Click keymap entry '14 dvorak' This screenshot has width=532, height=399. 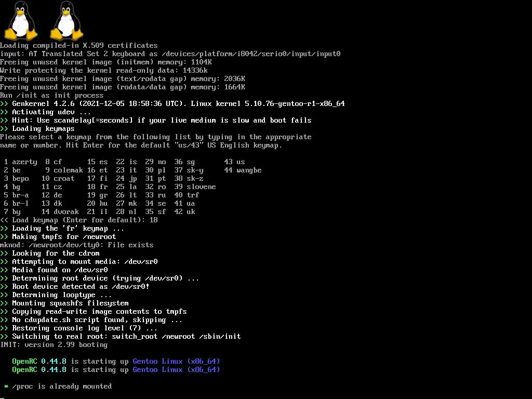pos(60,212)
